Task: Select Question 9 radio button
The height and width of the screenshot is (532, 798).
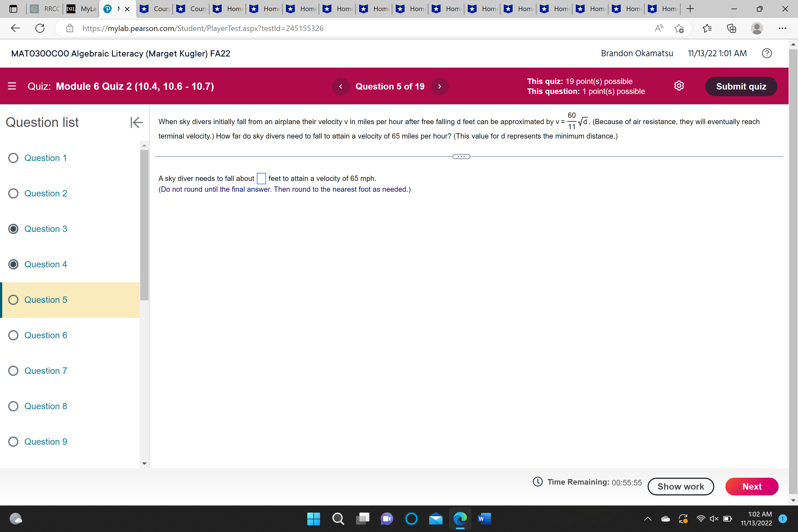Action: [x=13, y=441]
